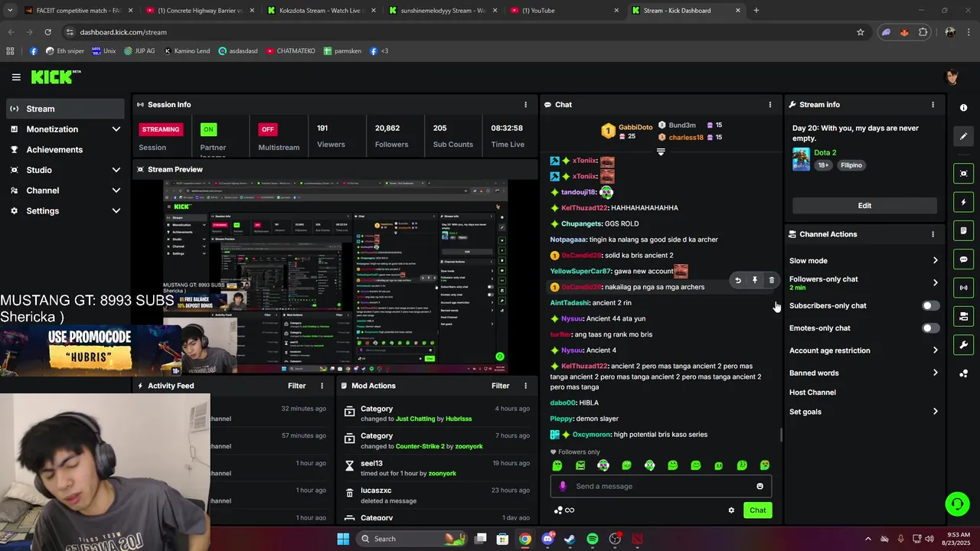Open Spotify from the Windows taskbar
Viewport: 980px width, 551px height.
click(593, 539)
